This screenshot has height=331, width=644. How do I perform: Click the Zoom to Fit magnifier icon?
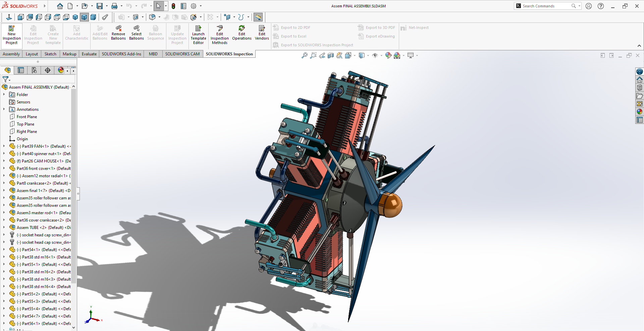[304, 55]
